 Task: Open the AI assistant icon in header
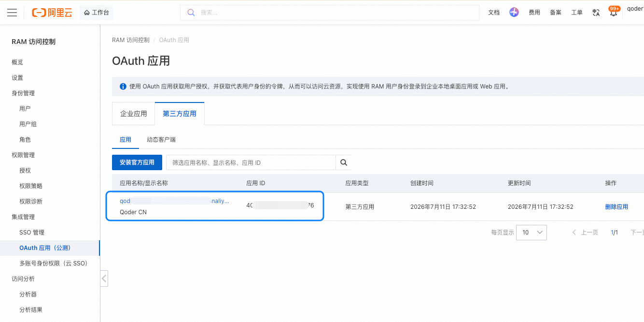[514, 13]
